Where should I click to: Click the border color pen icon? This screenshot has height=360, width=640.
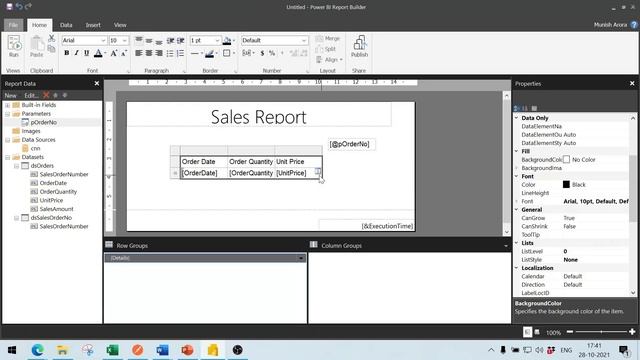pyautogui.click(x=209, y=53)
